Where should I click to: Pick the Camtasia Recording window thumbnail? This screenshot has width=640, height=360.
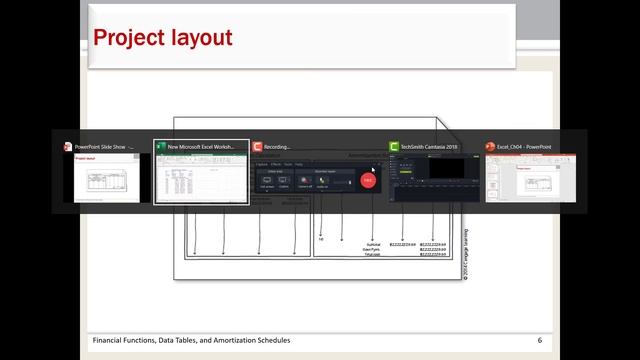(318, 178)
